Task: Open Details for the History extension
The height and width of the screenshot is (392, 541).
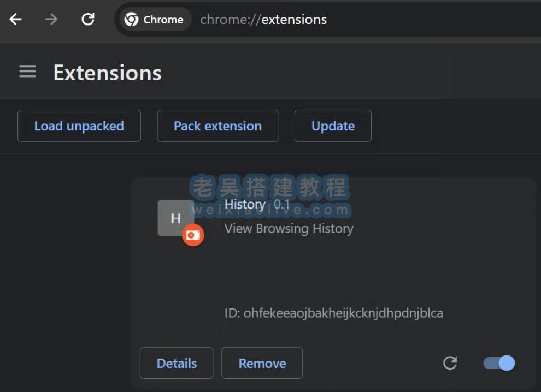Action: [177, 363]
